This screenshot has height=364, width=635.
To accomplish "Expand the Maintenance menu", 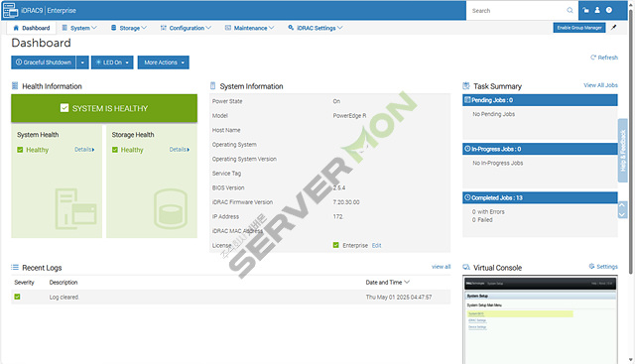I will [249, 28].
